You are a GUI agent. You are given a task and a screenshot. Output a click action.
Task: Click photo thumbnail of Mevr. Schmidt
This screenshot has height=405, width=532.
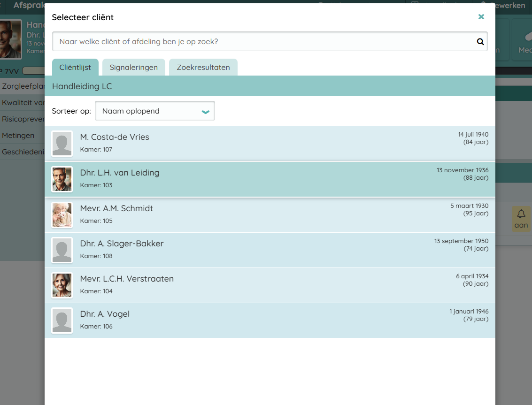(62, 215)
